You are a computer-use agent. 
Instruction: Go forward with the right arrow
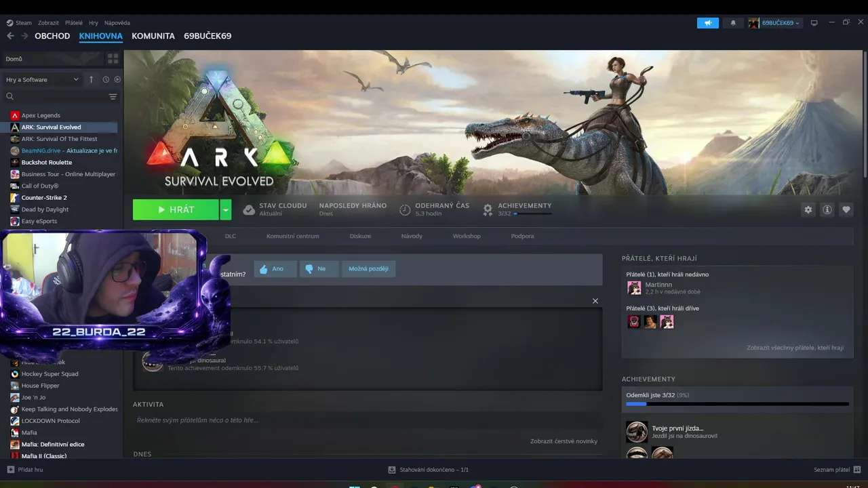pos(25,36)
